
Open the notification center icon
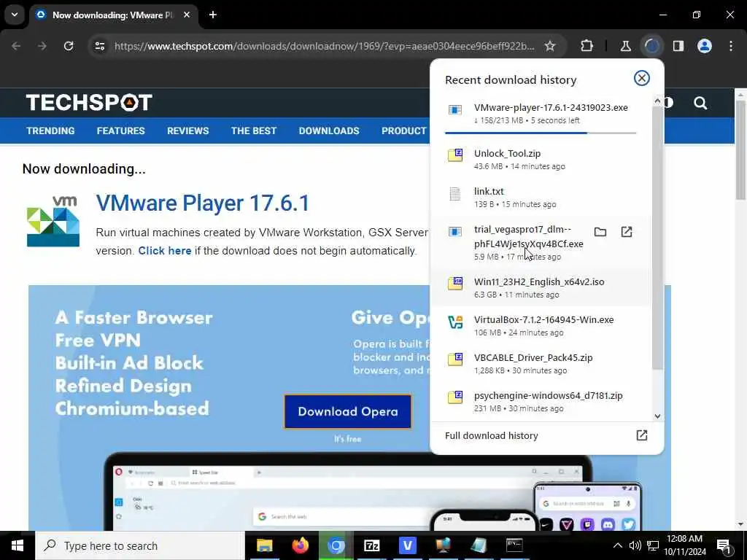724,546
